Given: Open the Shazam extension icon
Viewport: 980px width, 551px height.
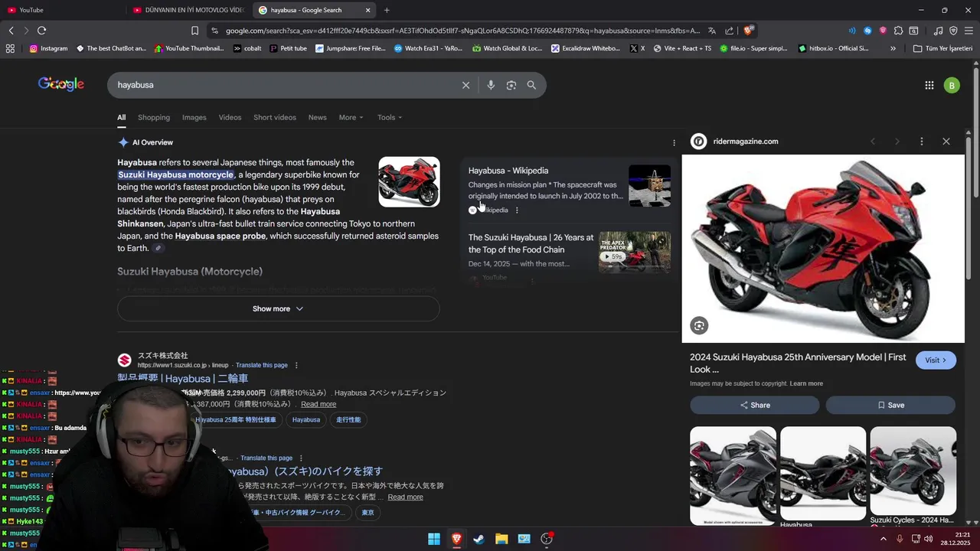Looking at the screenshot, I should point(867,31).
